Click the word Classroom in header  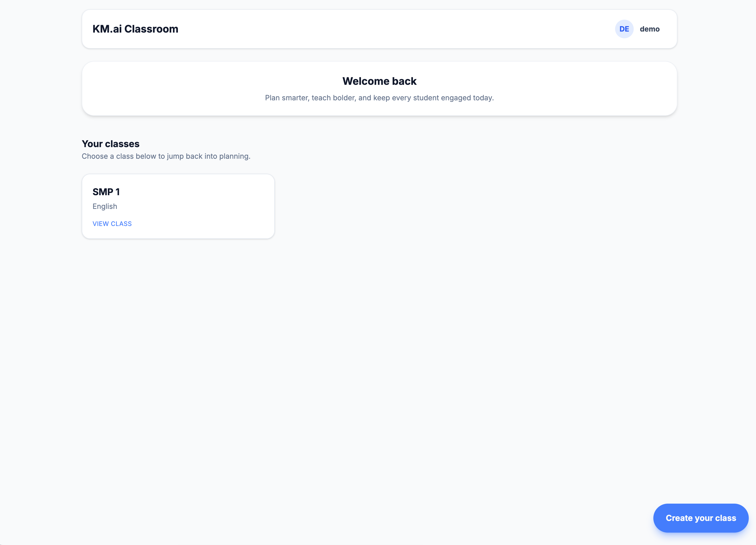point(151,29)
